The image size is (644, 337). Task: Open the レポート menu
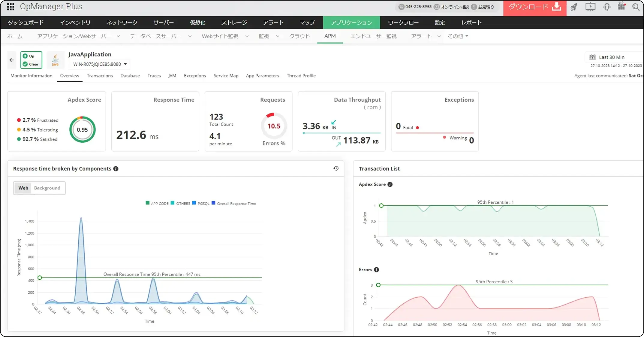[471, 23]
